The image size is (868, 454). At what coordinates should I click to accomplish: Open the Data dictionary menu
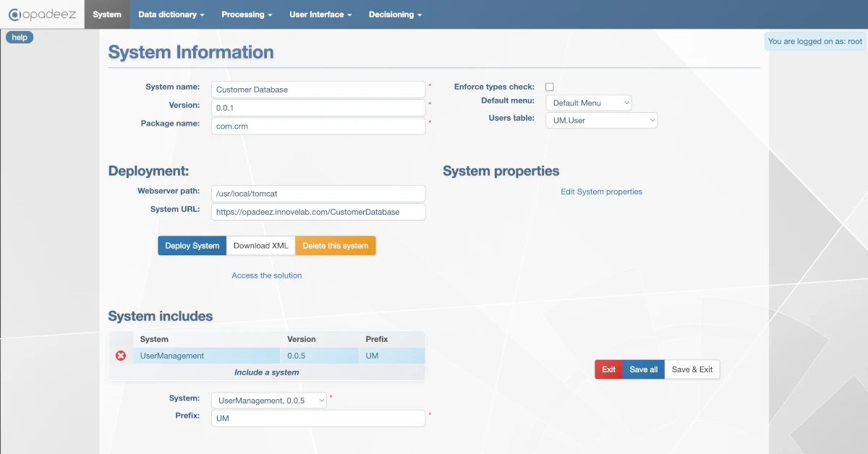(171, 14)
